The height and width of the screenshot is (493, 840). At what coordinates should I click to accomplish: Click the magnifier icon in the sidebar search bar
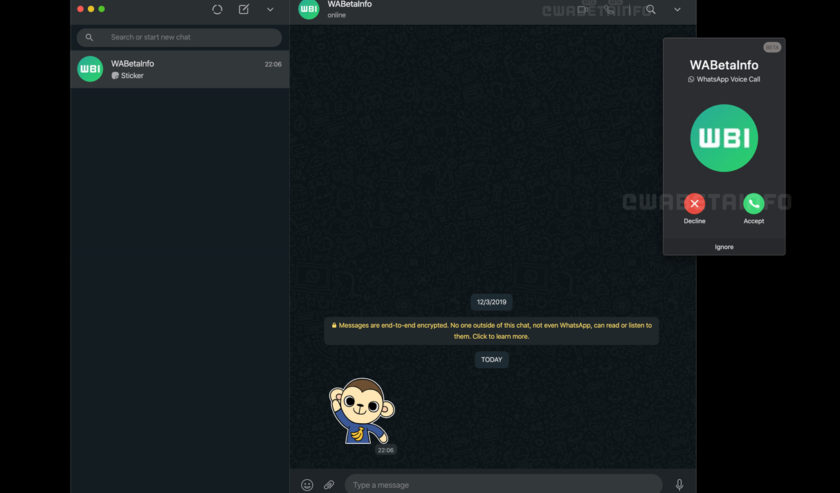pos(89,37)
